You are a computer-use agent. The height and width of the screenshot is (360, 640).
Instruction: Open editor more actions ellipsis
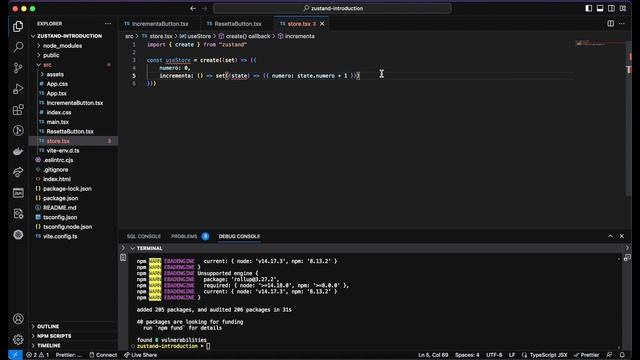[622, 24]
